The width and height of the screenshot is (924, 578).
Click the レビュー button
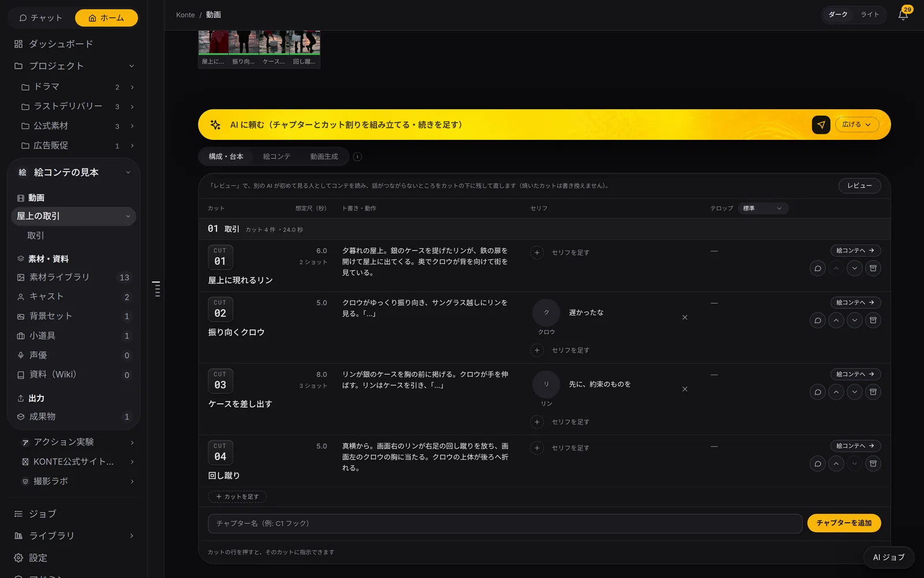(x=859, y=186)
